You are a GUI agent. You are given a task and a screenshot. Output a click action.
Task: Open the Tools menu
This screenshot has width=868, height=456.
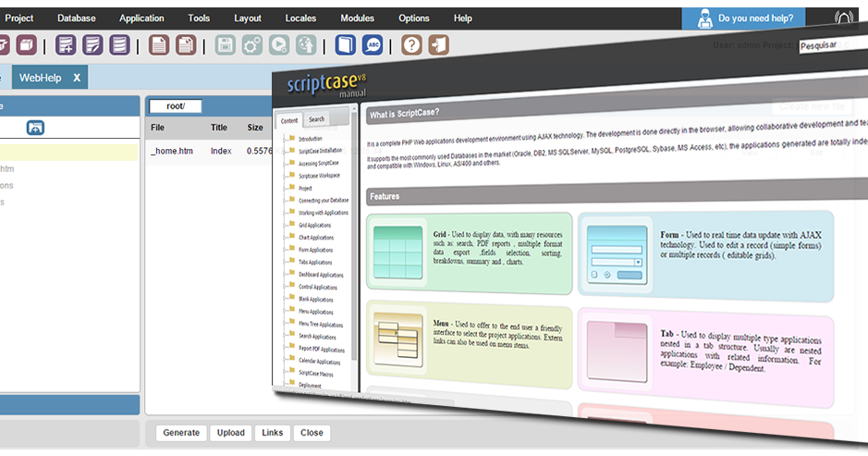[199, 18]
